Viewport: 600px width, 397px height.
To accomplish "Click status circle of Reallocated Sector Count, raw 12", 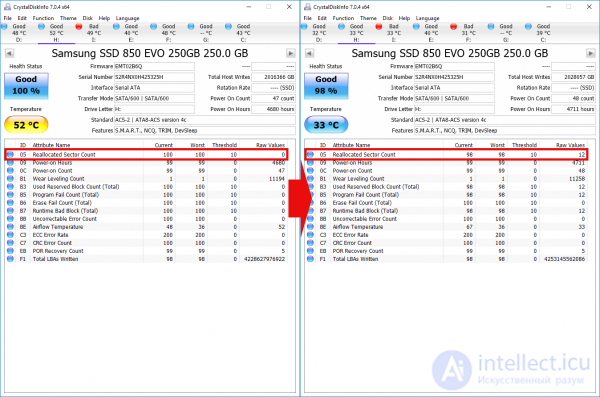I will 310,155.
